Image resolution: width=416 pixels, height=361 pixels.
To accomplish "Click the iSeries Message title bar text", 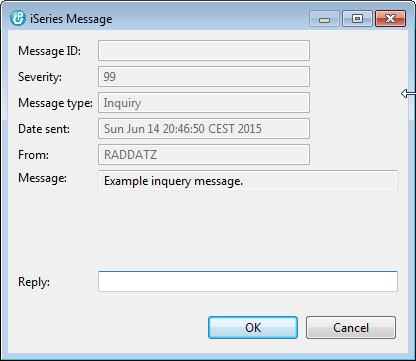I will pos(71,19).
